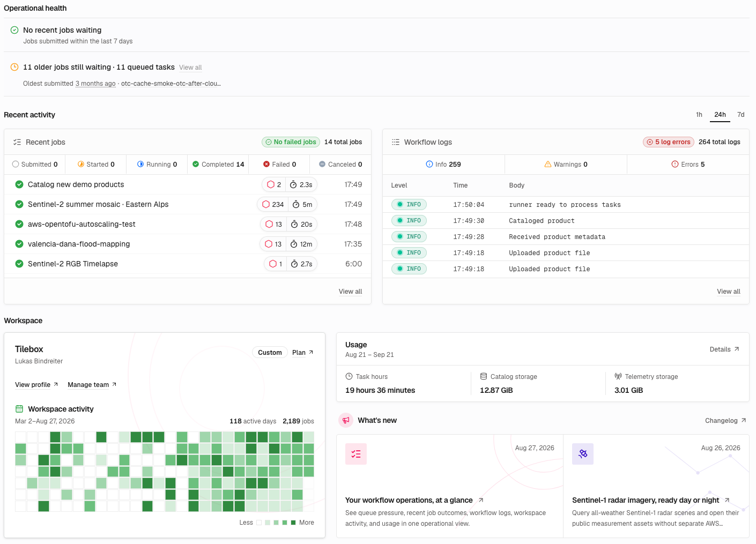Click the green check icon beside No recent jobs waiting

click(x=14, y=30)
